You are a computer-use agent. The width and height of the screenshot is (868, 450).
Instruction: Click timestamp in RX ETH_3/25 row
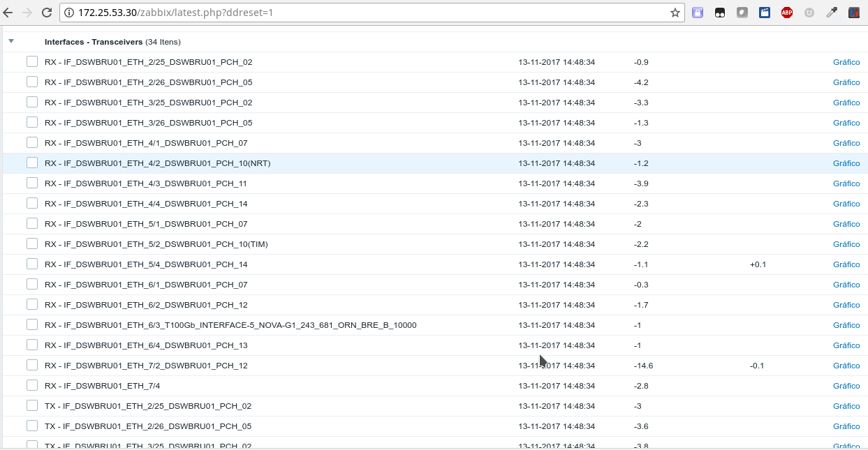(x=557, y=103)
